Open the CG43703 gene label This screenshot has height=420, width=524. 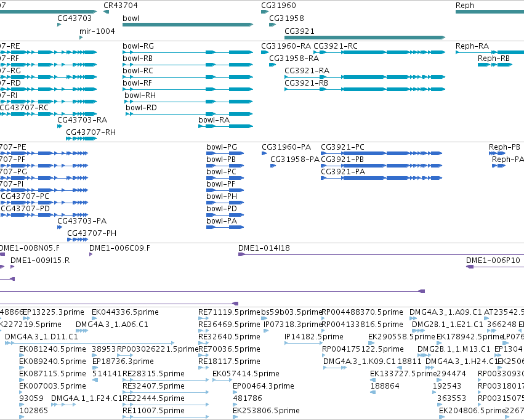pos(74,18)
